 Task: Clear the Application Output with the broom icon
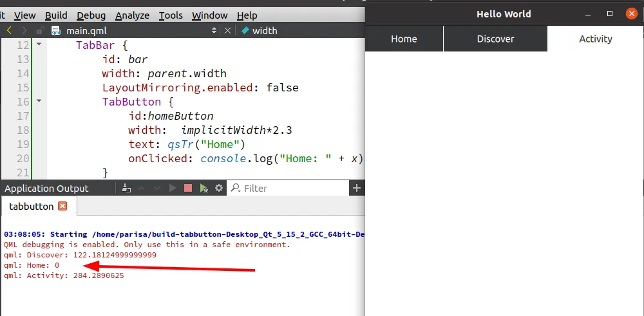126,189
